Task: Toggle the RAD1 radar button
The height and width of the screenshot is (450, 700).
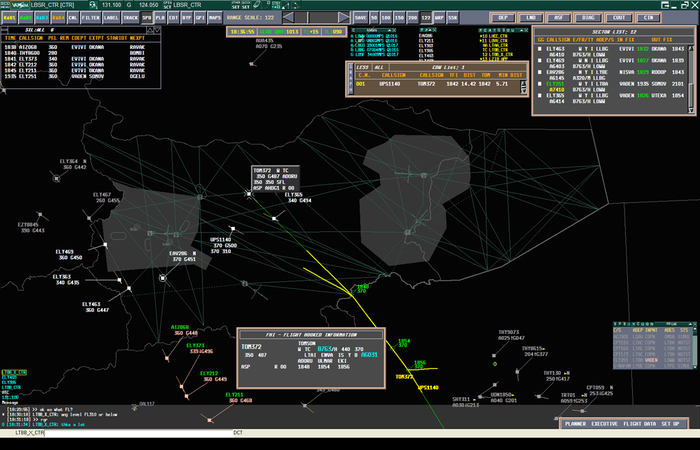Action: pyautogui.click(x=9, y=18)
